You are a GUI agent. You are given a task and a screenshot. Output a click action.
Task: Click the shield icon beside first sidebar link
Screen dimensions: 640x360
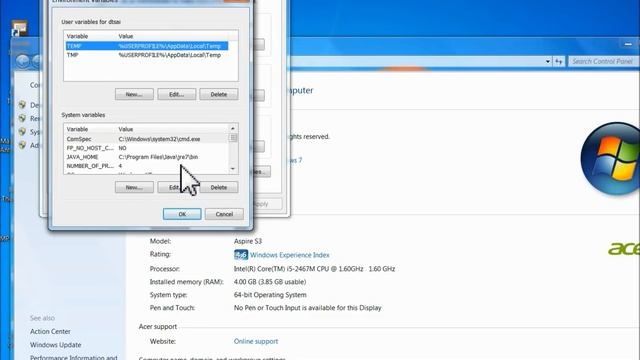22,105
